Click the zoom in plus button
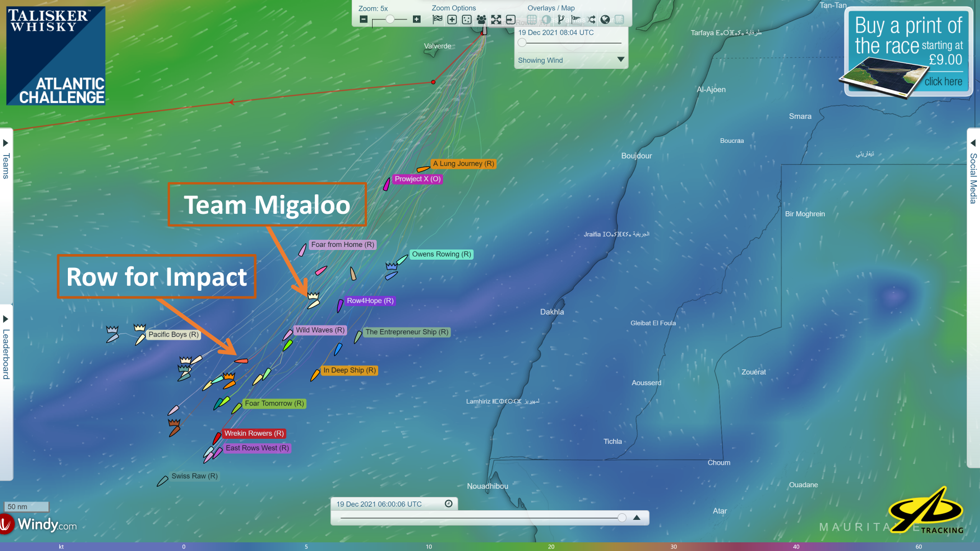This screenshot has width=980, height=551. click(x=416, y=19)
